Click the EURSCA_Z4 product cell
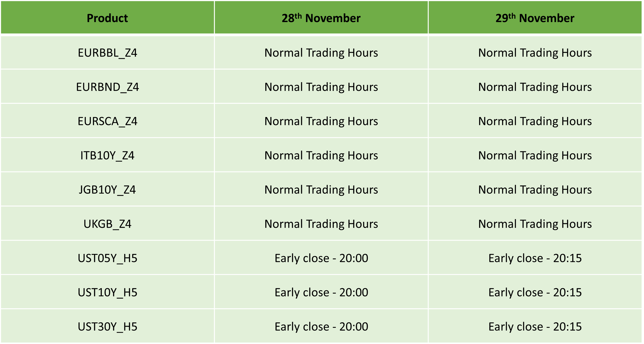This screenshot has width=644, height=344. point(107,121)
